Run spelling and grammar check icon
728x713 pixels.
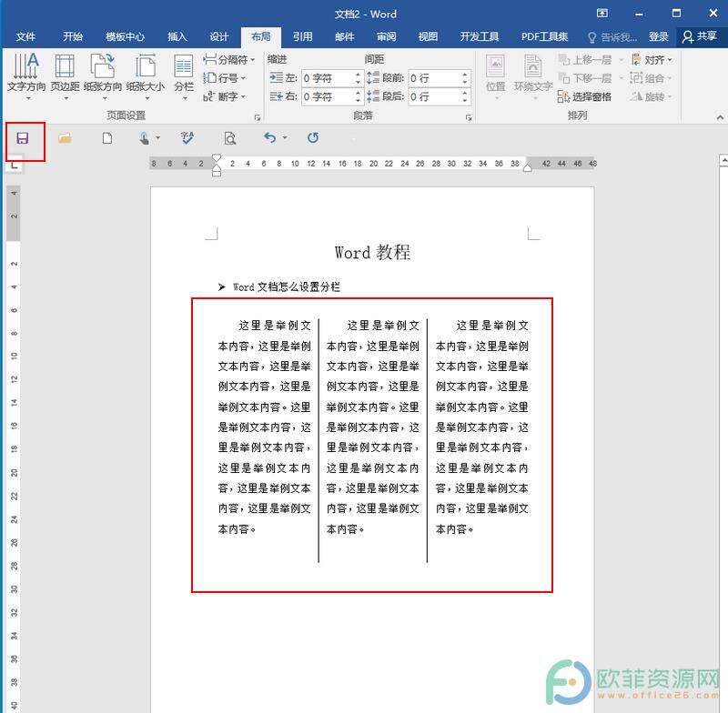(187, 137)
